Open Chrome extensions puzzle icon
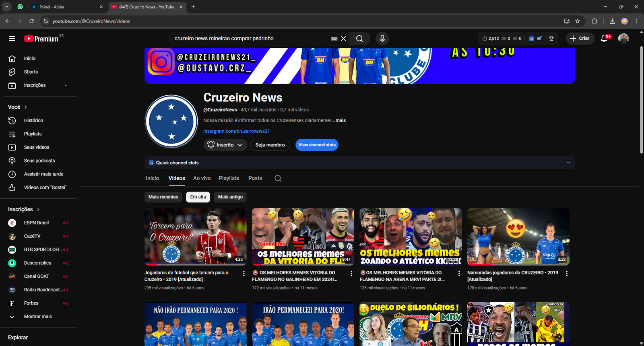 594,21
